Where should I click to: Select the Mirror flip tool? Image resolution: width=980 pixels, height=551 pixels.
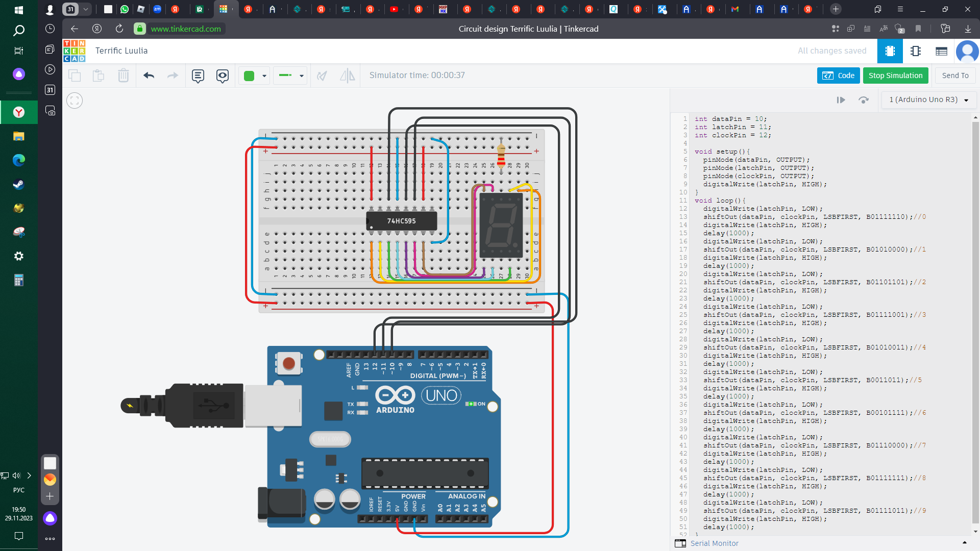click(x=348, y=75)
